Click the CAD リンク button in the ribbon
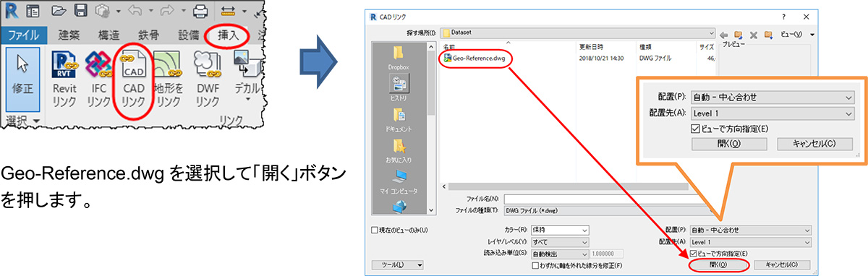The image size is (868, 276). (x=133, y=79)
